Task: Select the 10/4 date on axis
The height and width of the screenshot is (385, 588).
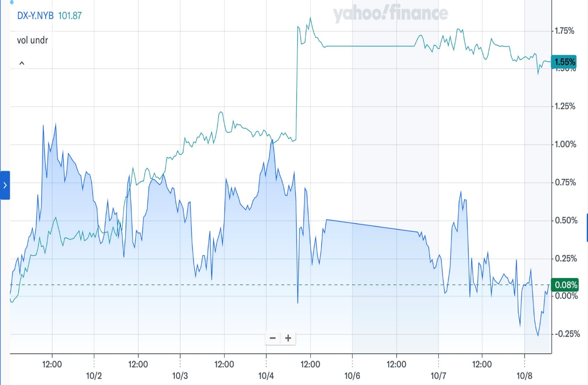Action: tap(266, 376)
